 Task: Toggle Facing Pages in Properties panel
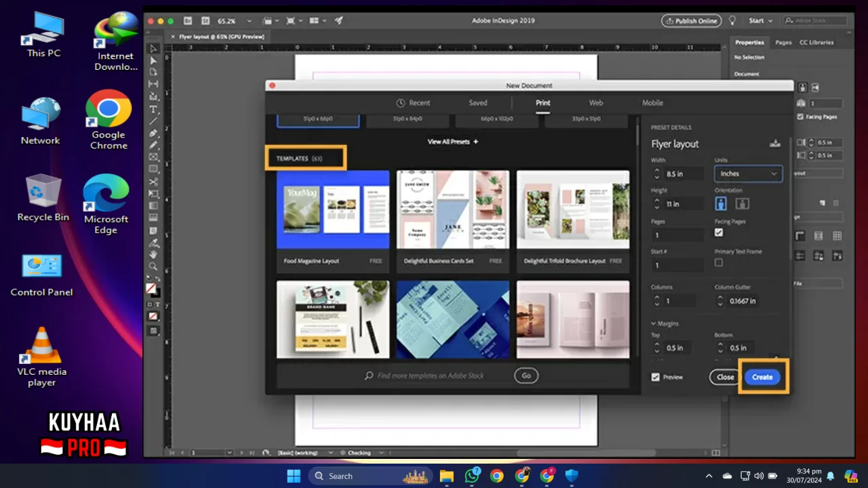click(x=801, y=117)
